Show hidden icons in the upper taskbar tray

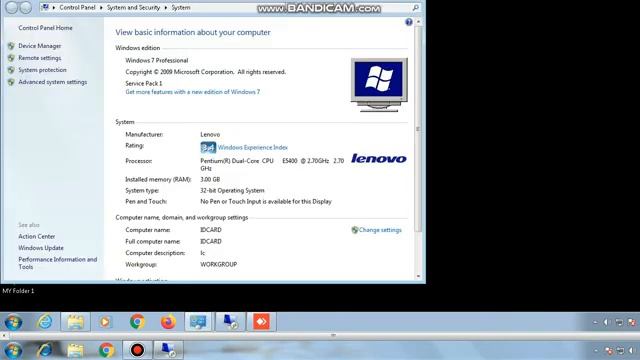(595, 322)
